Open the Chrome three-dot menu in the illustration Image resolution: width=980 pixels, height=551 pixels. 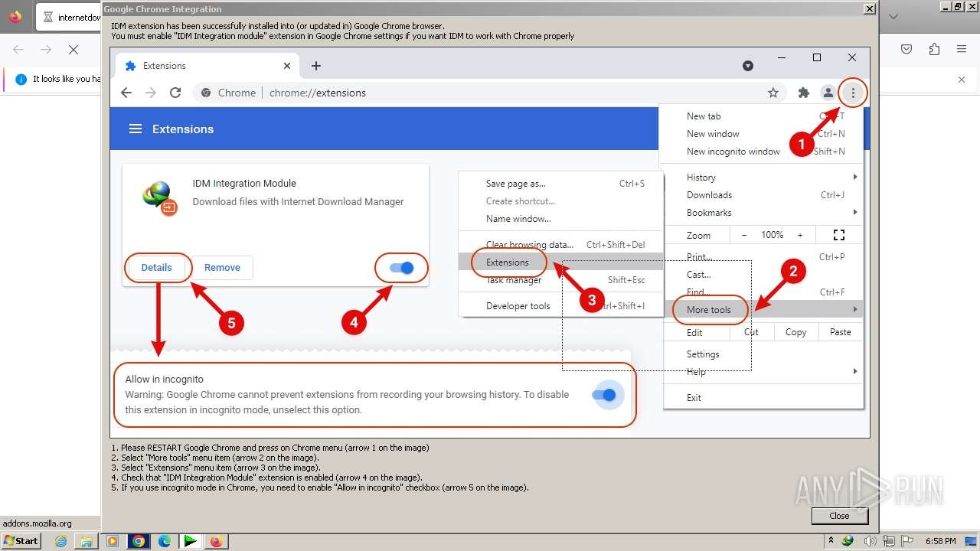pyautogui.click(x=853, y=93)
